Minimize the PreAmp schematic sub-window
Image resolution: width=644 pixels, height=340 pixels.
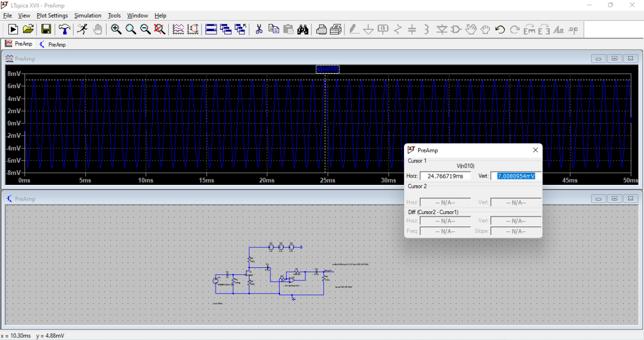tap(598, 199)
